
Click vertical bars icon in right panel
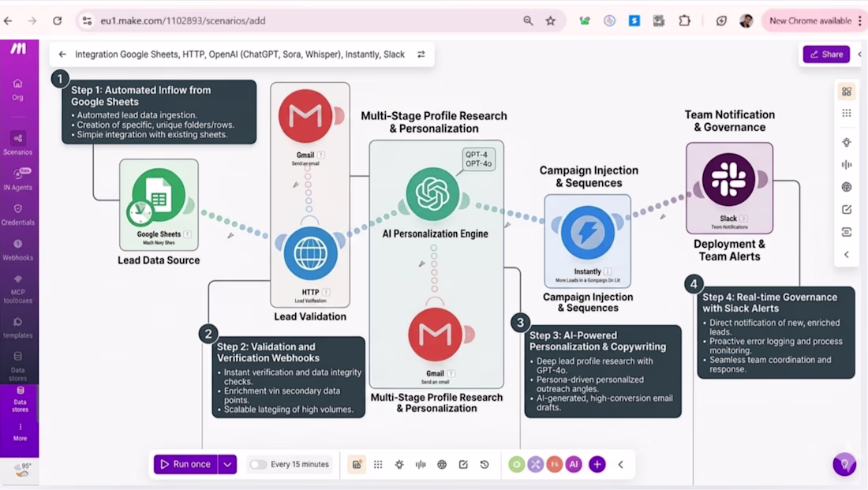(x=847, y=164)
